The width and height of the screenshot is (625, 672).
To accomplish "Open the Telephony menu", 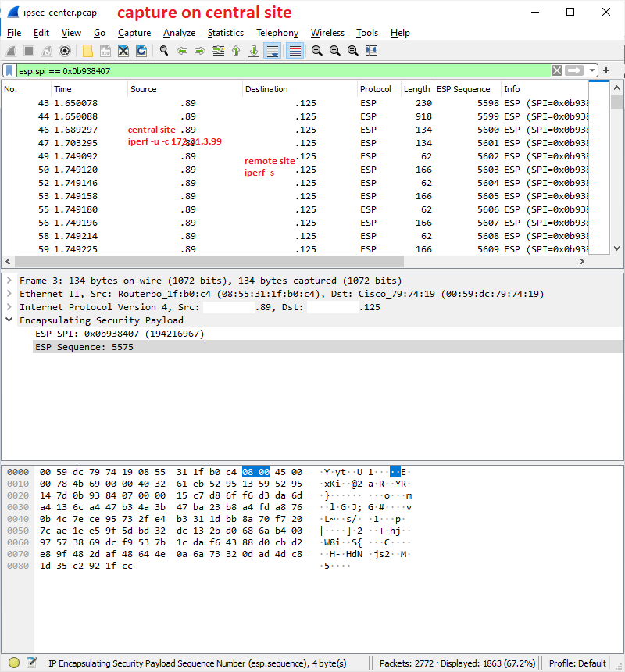I will point(277,33).
